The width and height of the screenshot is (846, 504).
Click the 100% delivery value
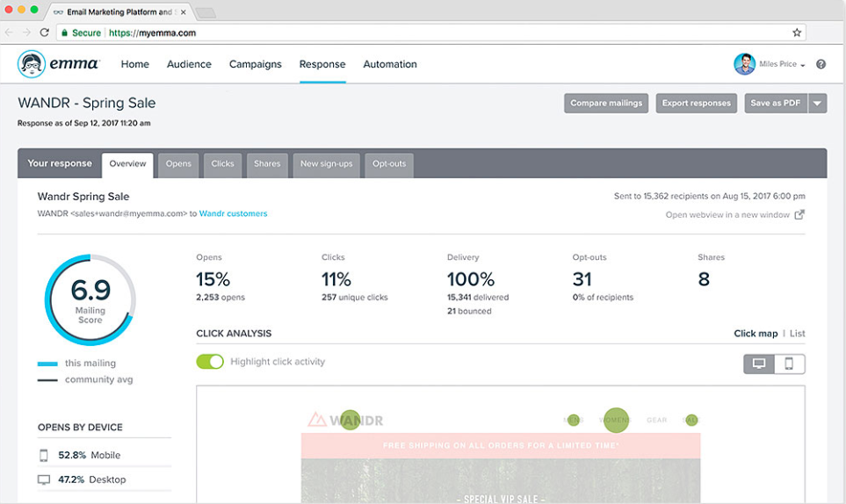click(471, 279)
